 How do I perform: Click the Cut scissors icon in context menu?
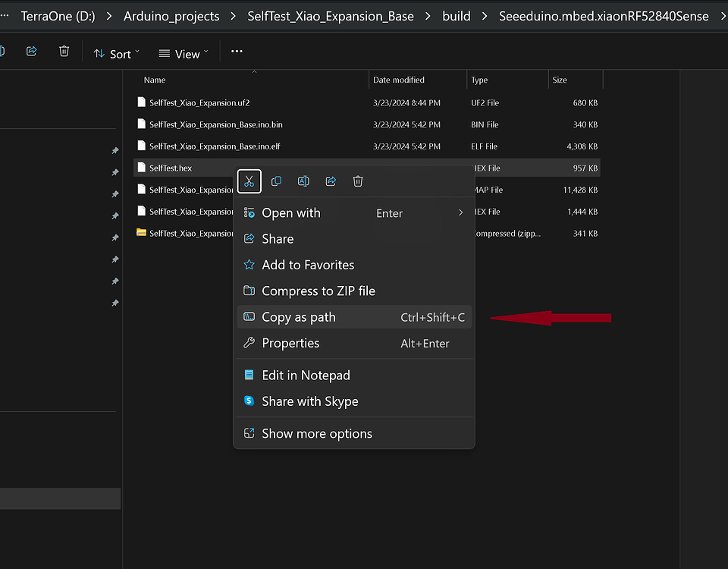click(249, 181)
